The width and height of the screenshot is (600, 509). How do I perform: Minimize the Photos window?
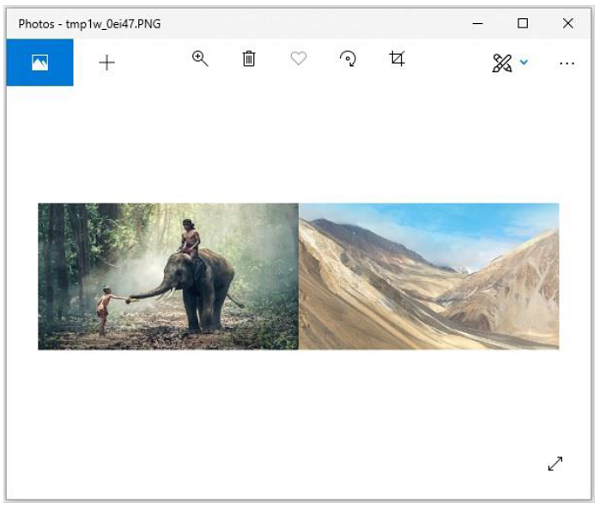click(475, 23)
